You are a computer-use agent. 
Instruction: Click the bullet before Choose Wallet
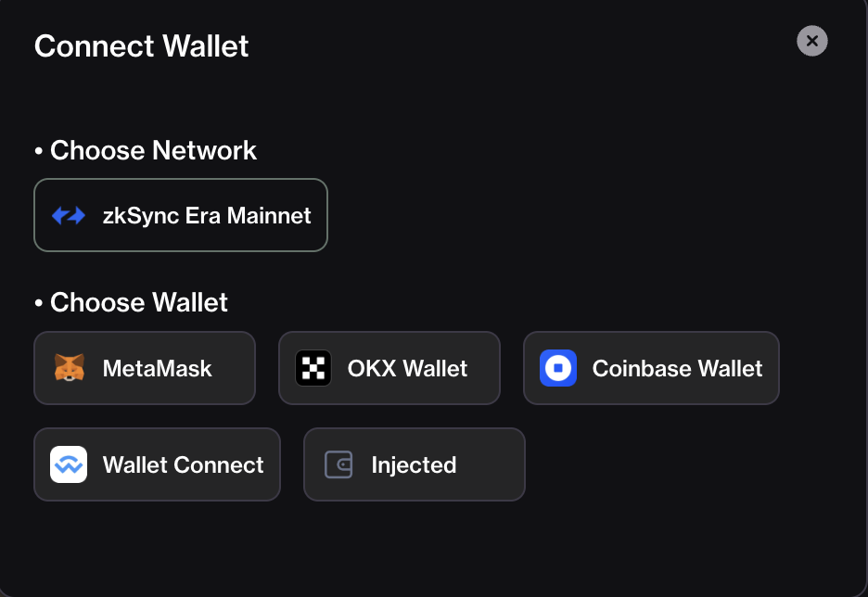[39, 303]
